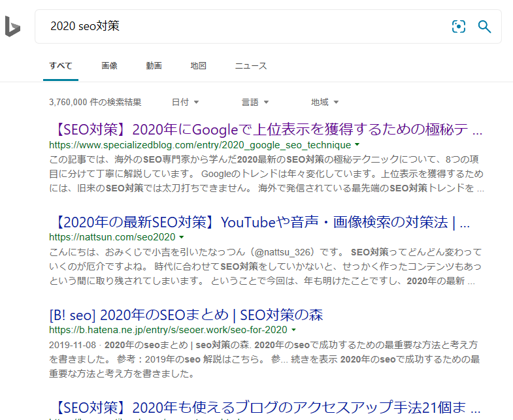Click the b.hatena.ne.jp URL
513x420 pixels.
[168, 330]
